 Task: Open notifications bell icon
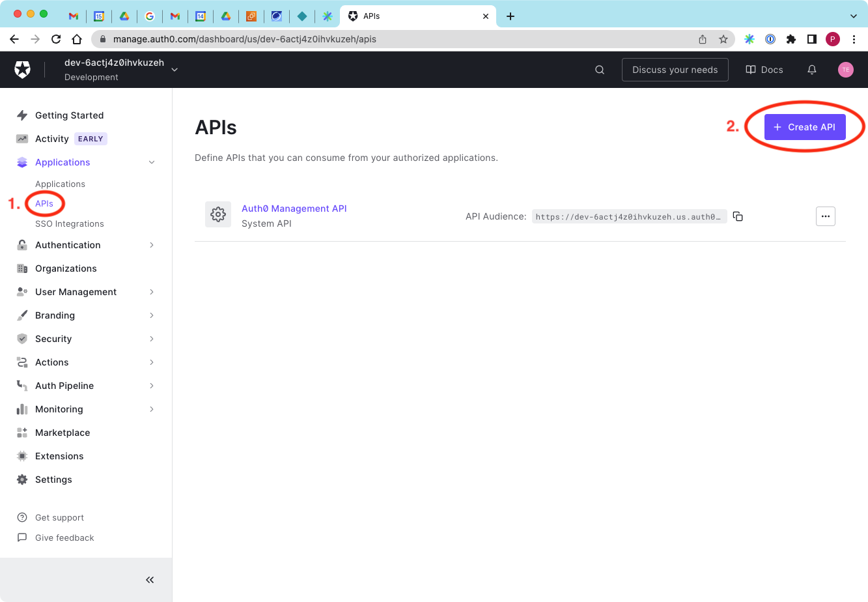click(812, 70)
